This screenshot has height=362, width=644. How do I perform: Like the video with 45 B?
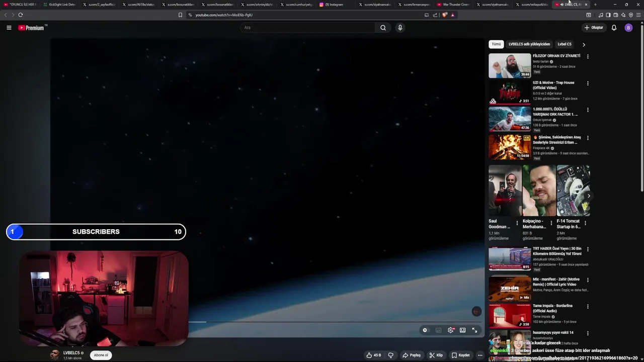(x=373, y=355)
